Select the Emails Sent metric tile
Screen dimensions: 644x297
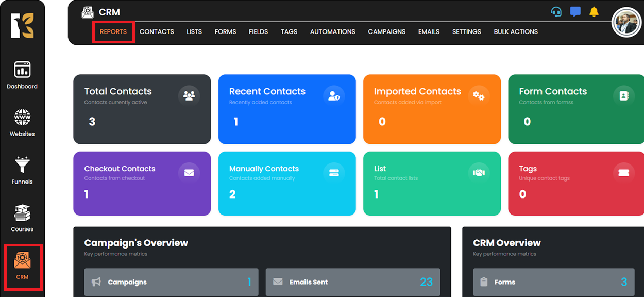(x=353, y=282)
